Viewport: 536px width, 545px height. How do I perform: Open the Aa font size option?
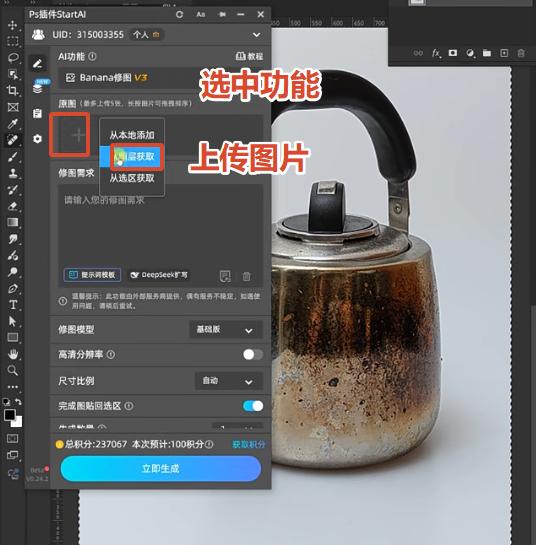click(201, 15)
